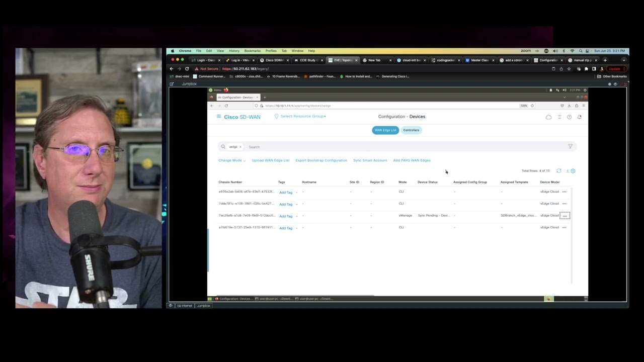Image resolution: width=644 pixels, height=362 pixels.
Task: Click Export Bootstrap Configuration link
Action: click(x=321, y=160)
